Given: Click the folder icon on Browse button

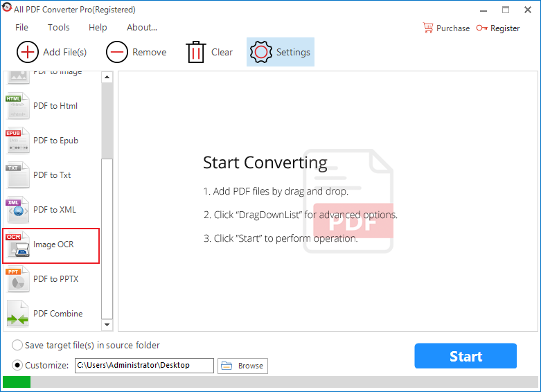Looking at the screenshot, I should (227, 366).
